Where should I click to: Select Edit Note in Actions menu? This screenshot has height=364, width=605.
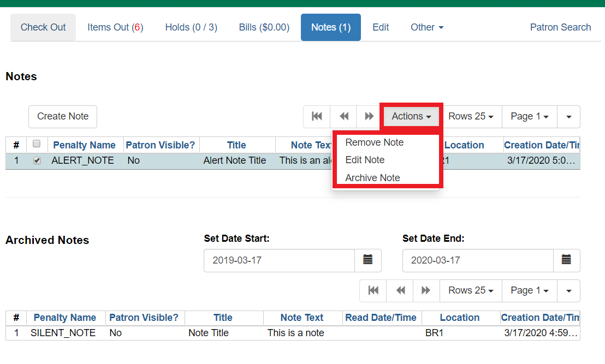click(365, 160)
